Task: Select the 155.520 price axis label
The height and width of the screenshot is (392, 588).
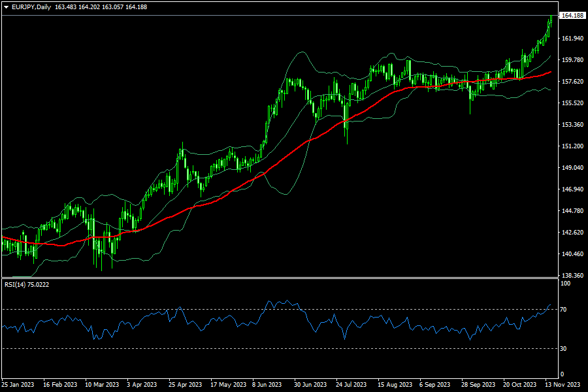Action: click(x=572, y=103)
